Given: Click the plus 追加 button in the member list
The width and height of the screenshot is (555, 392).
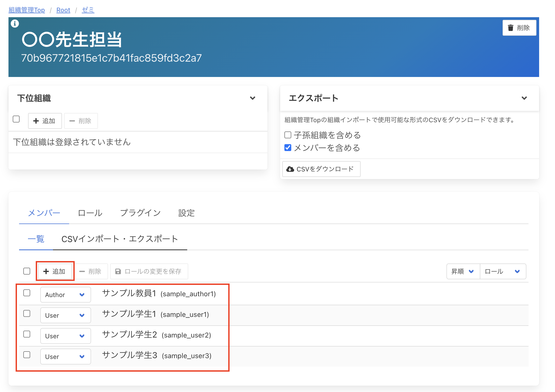Looking at the screenshot, I should [x=55, y=271].
